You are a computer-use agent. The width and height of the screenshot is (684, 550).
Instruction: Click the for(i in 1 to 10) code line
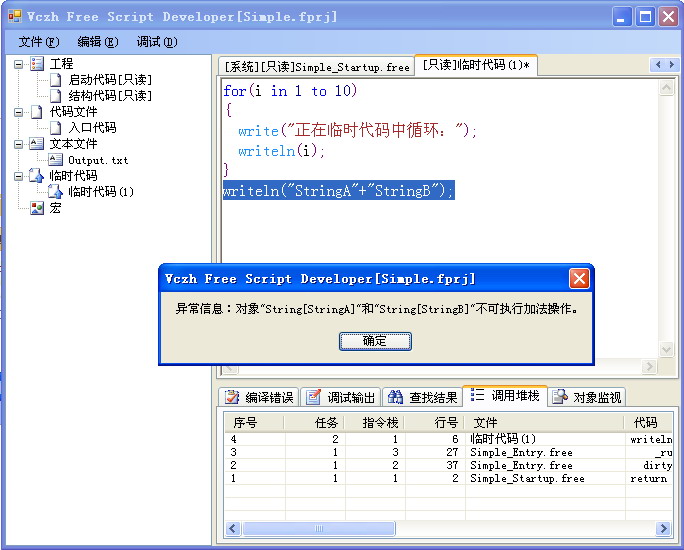pyautogui.click(x=290, y=91)
